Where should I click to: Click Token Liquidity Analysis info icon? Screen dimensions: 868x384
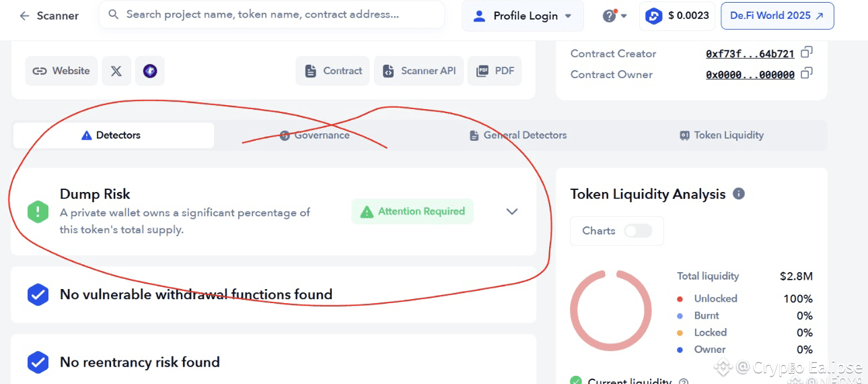(x=739, y=194)
